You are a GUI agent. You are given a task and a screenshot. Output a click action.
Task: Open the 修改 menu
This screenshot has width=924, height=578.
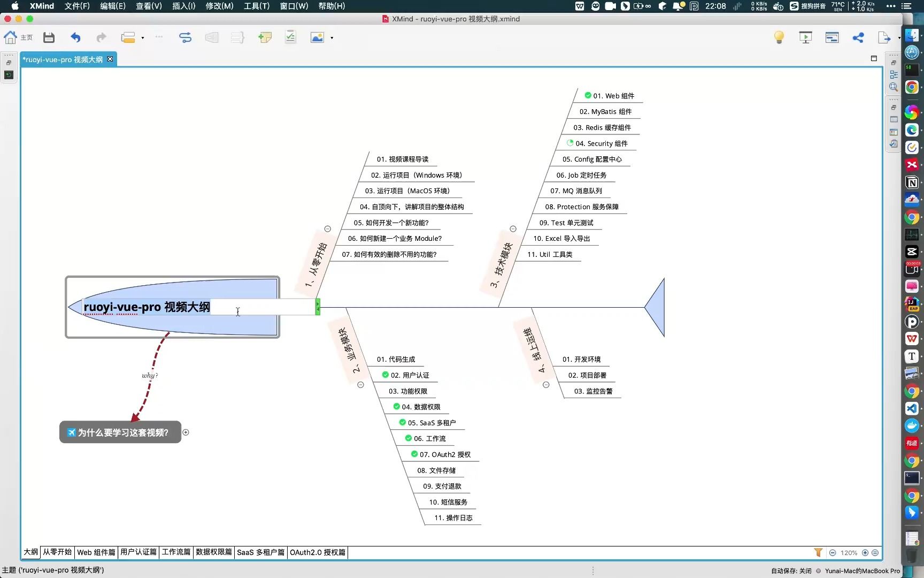[219, 6]
